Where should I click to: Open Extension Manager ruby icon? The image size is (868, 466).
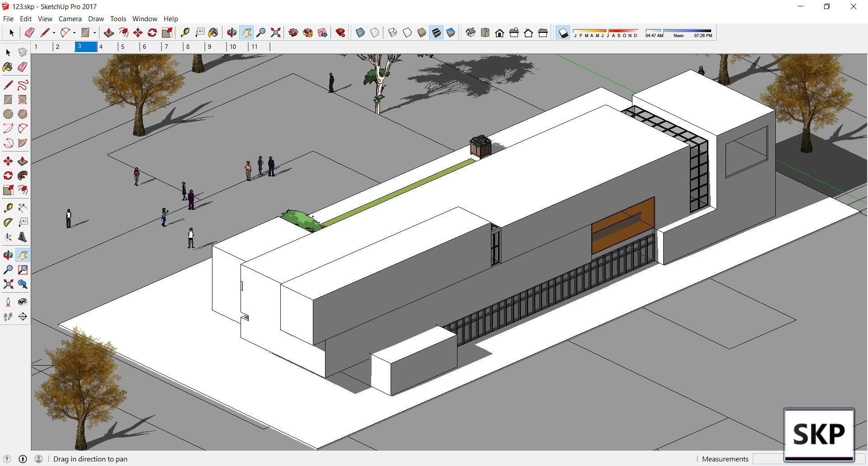340,33
